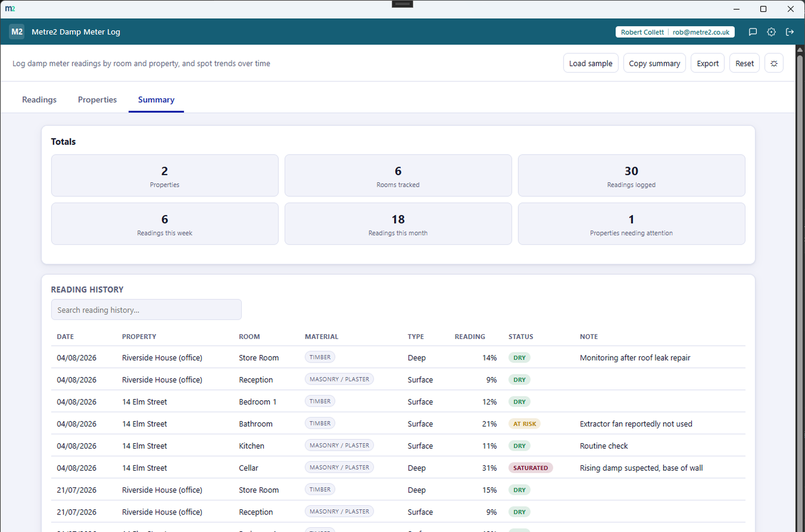805x532 pixels.
Task: Click the Readings this month card
Action: (398, 224)
